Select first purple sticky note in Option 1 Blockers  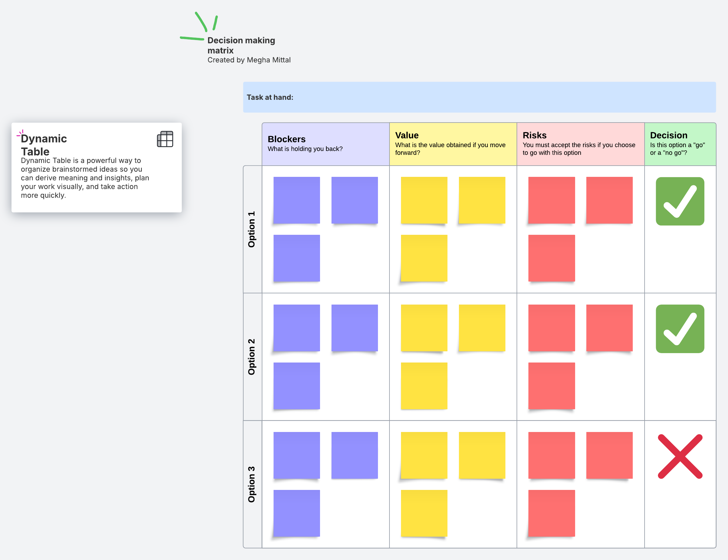coord(296,200)
